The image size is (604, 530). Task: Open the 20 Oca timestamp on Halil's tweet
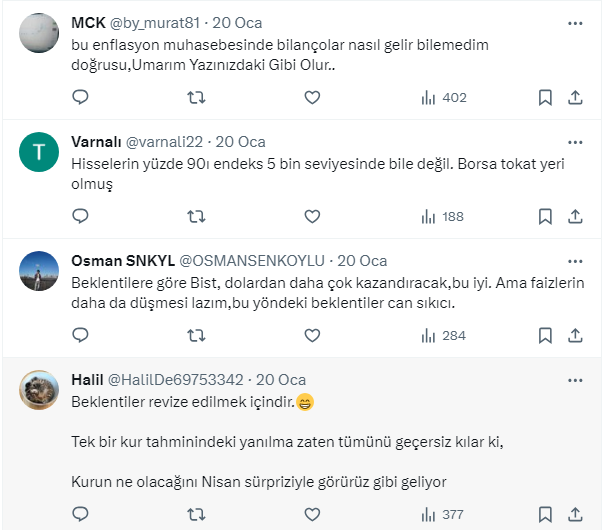pos(281,380)
